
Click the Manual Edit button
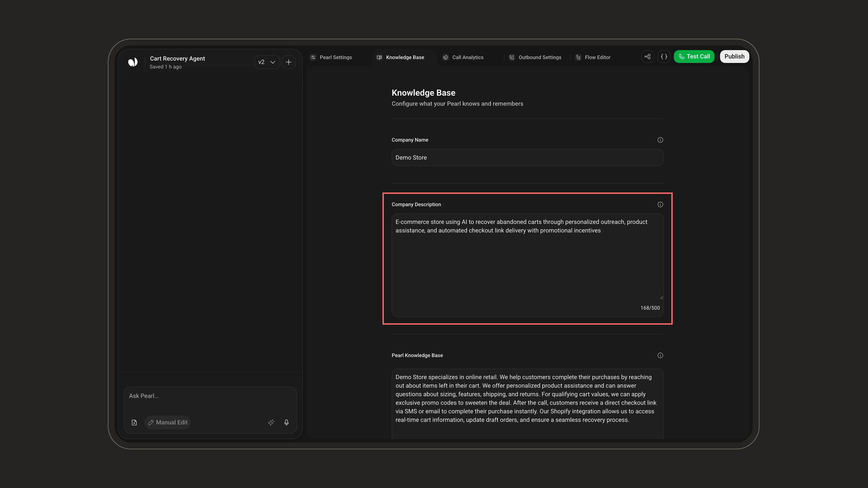[167, 422]
